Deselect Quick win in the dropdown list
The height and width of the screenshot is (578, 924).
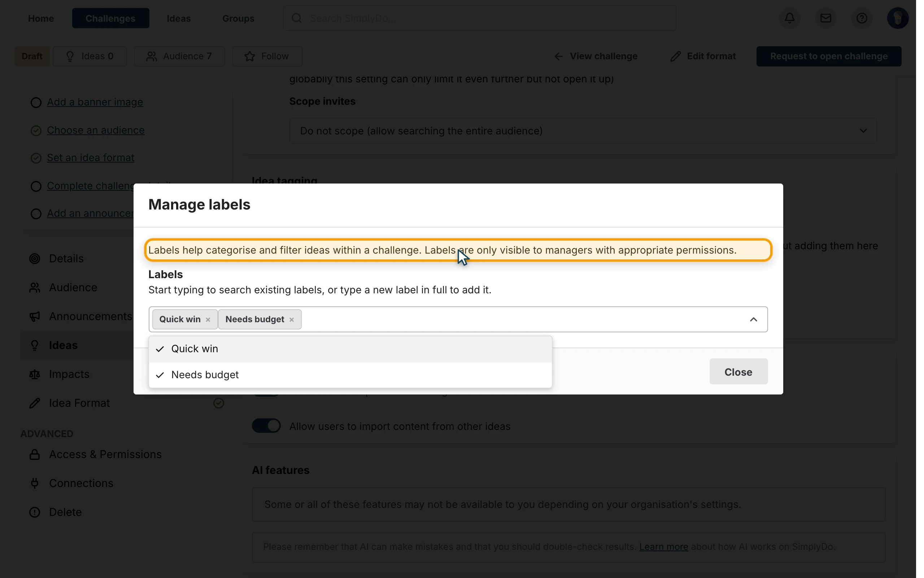(350, 349)
